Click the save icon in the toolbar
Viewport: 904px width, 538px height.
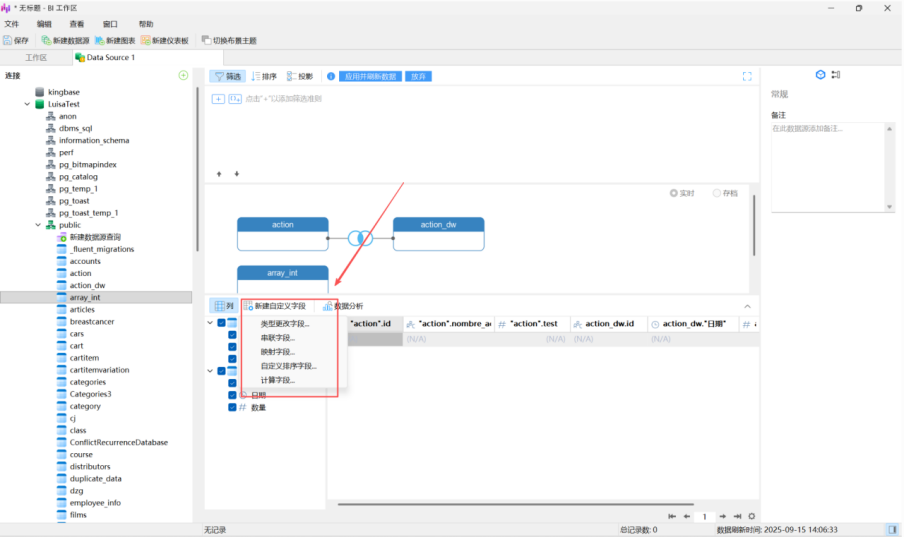point(8,41)
